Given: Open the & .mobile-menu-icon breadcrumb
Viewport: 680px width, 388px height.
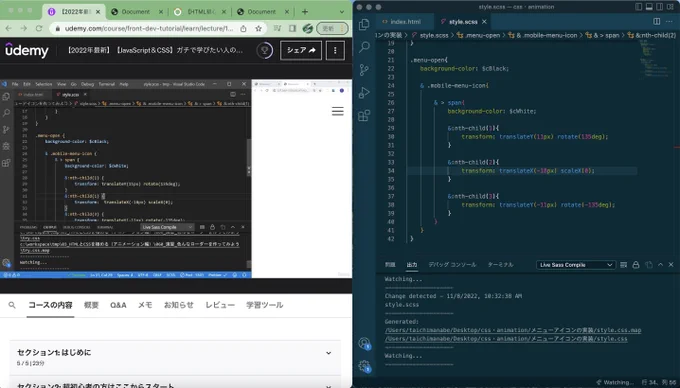Looking at the screenshot, I should pyautogui.click(x=543, y=35).
